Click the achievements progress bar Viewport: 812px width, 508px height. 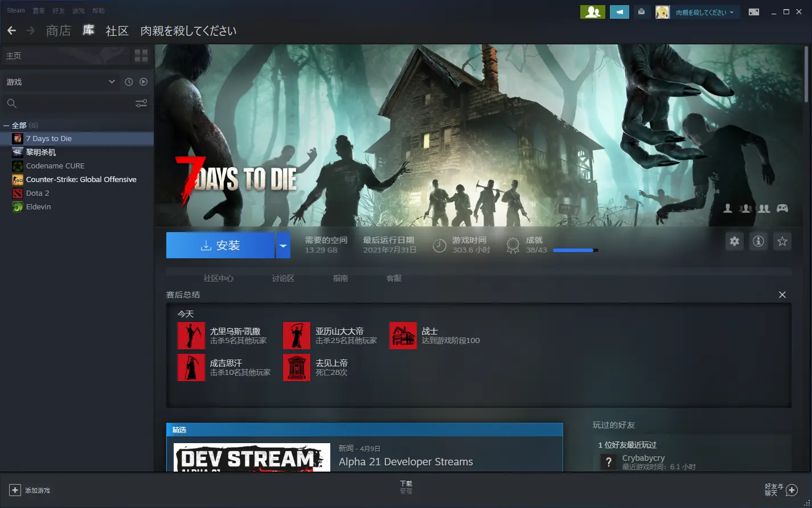click(x=575, y=250)
